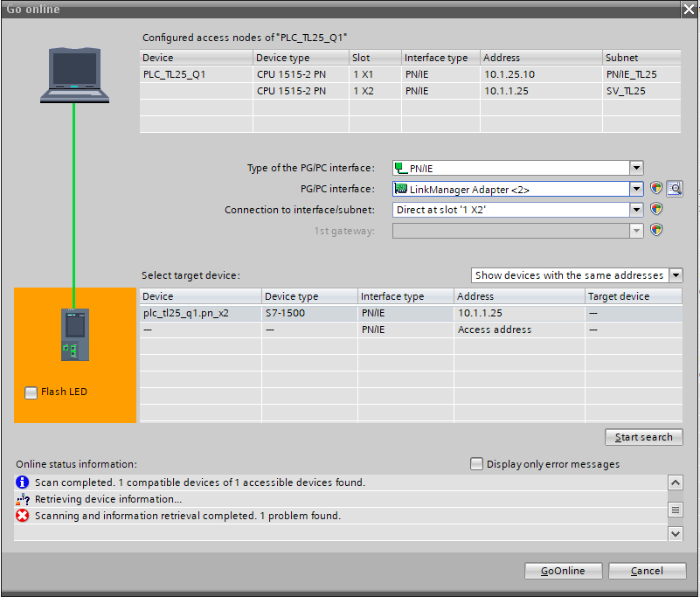
Task: Select plc_tl25_q1.pn_x2 target device row
Action: point(411,313)
